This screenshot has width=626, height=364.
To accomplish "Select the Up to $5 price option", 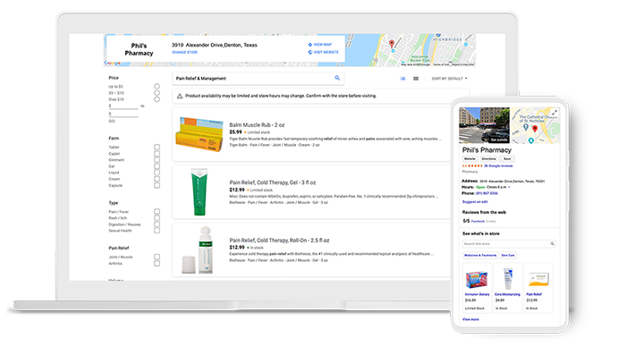I will coord(156,86).
